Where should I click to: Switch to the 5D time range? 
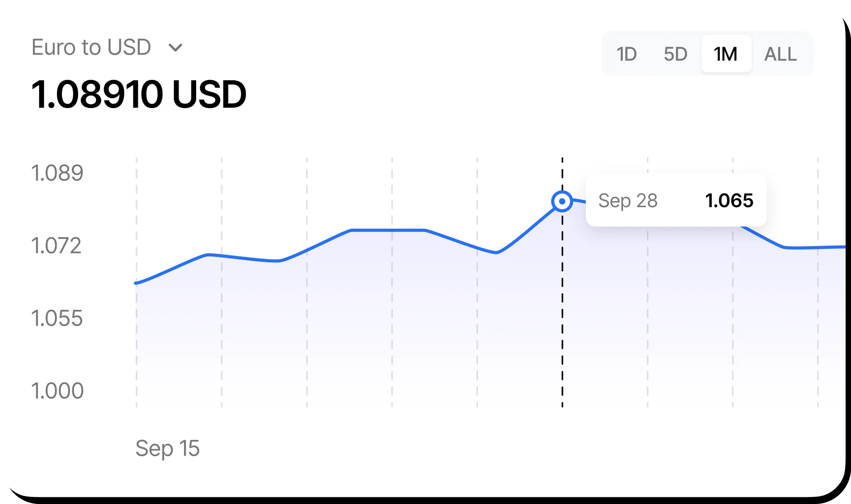point(676,54)
